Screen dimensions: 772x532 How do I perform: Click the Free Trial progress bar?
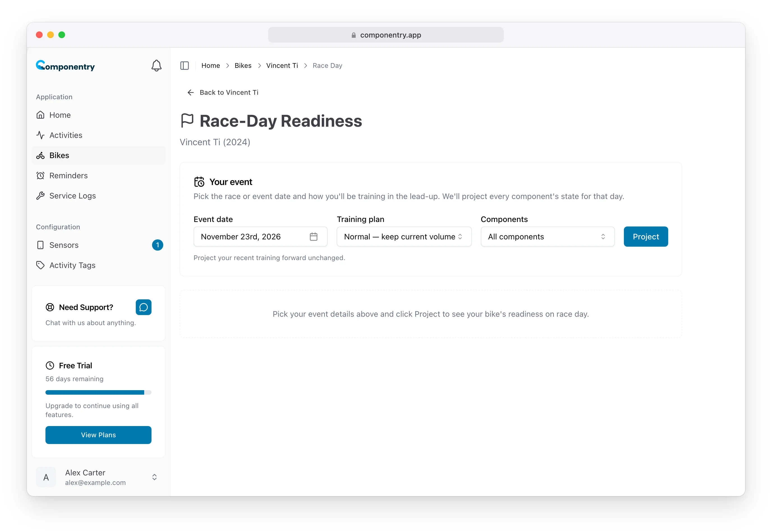(x=98, y=392)
